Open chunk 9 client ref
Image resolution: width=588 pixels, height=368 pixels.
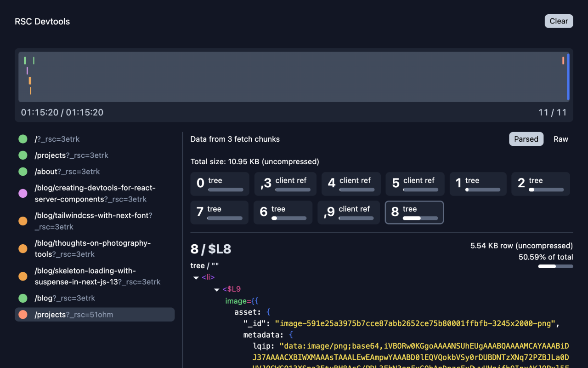click(349, 212)
